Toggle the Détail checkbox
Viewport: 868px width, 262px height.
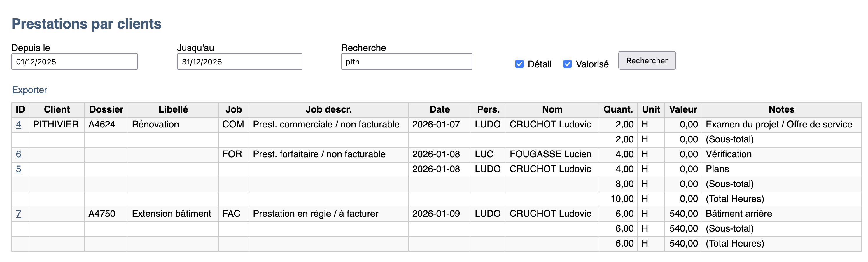click(519, 64)
